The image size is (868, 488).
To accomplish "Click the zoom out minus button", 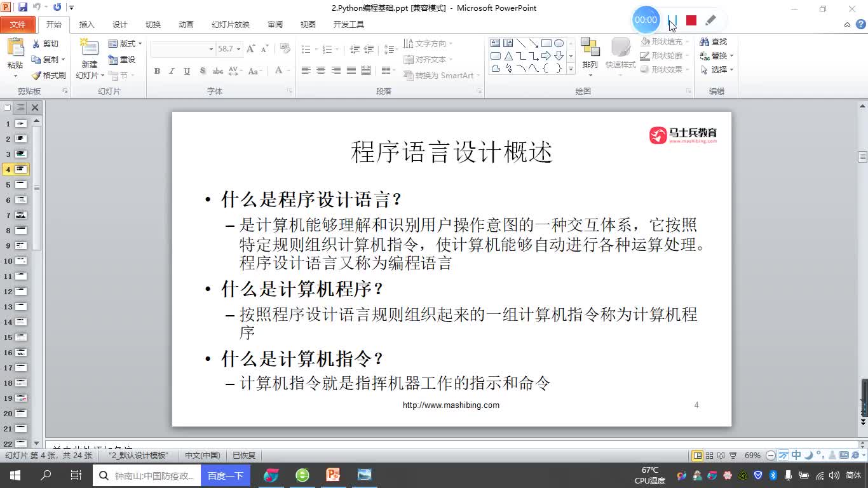I will (771, 456).
